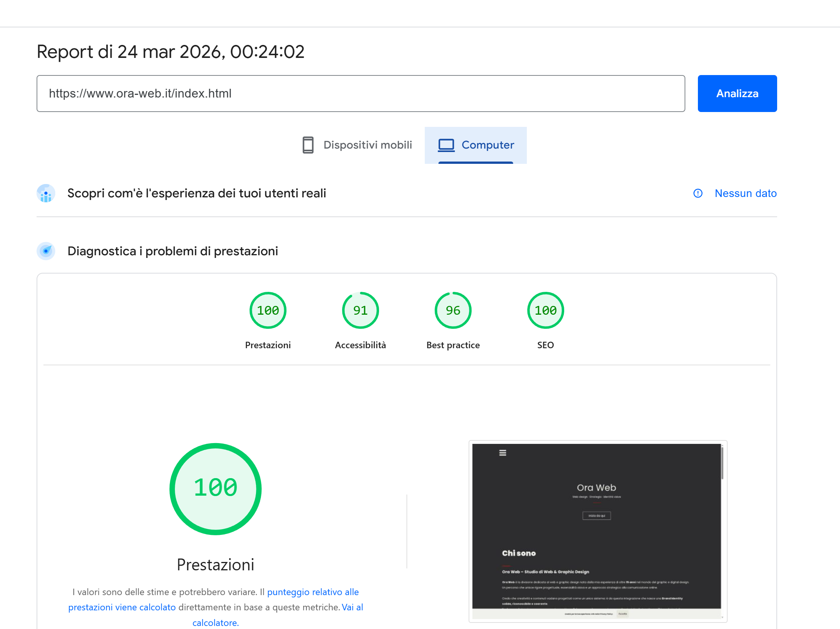Click the performance diagnostics compass icon
The image size is (840, 629).
(x=46, y=251)
